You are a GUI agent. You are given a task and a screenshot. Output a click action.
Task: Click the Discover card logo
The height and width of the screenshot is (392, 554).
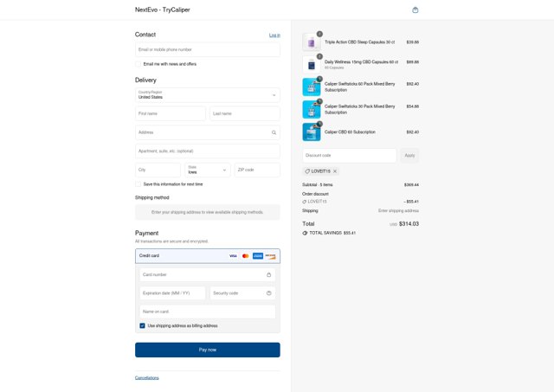click(x=270, y=255)
